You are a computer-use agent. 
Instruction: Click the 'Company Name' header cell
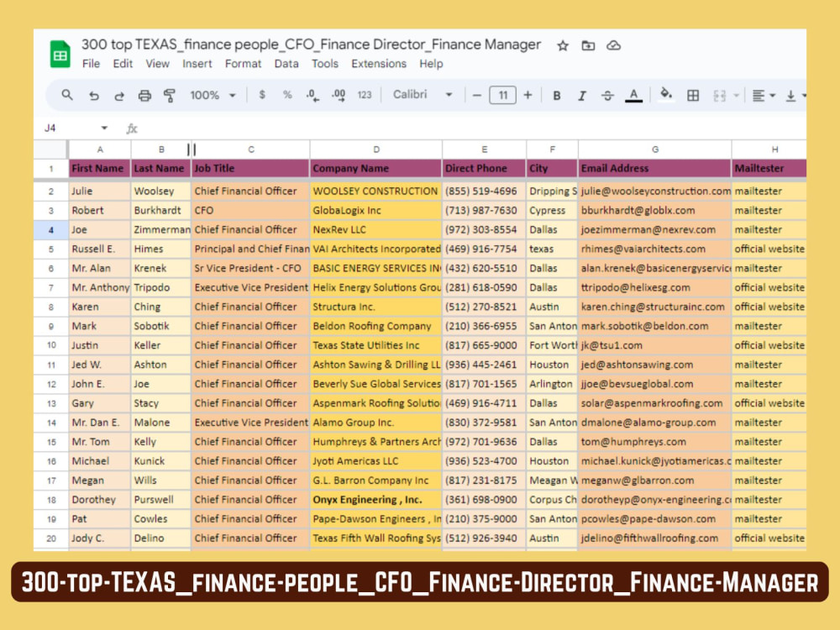click(376, 168)
